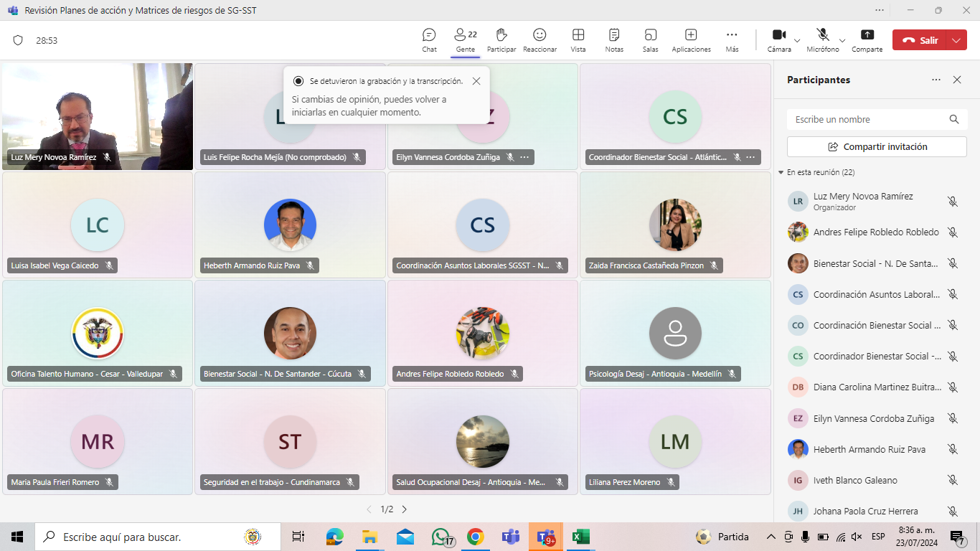
Task: Open meeting Notas
Action: (614, 40)
